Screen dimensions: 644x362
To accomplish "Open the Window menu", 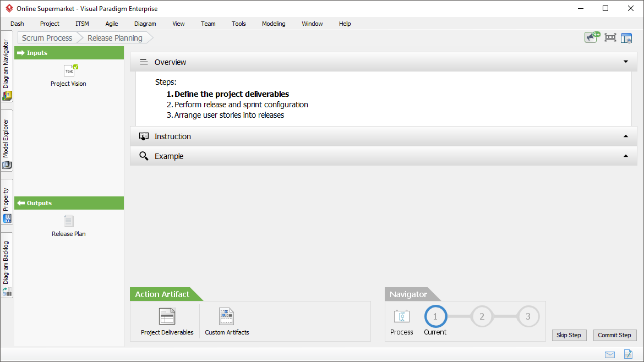I will pos(312,24).
